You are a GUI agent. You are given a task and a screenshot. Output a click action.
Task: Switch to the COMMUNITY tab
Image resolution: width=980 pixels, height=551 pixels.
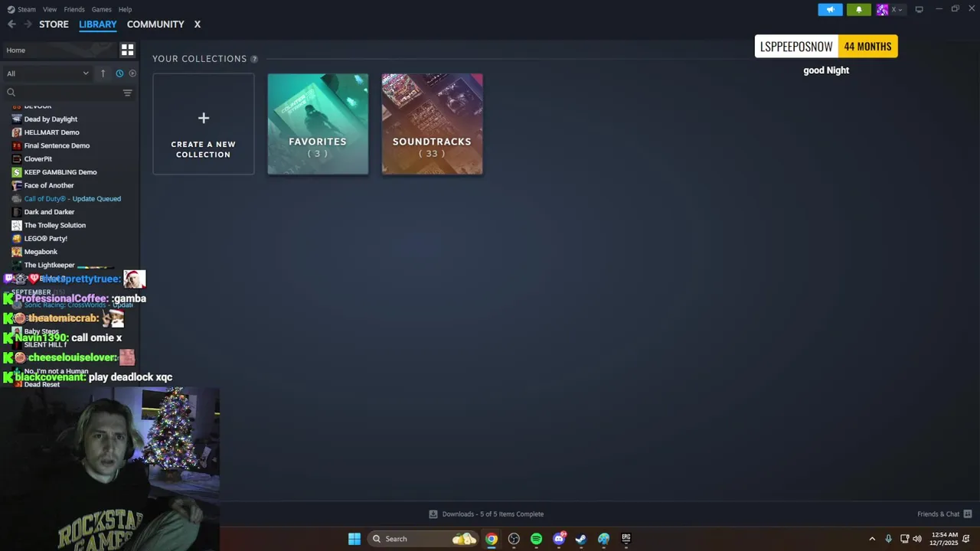(155, 24)
